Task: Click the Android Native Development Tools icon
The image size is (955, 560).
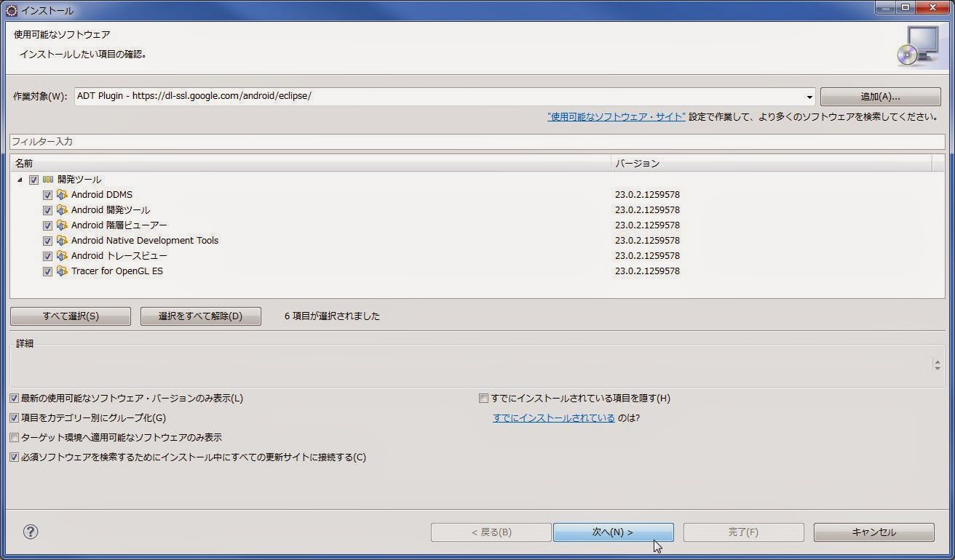Action: [x=62, y=241]
